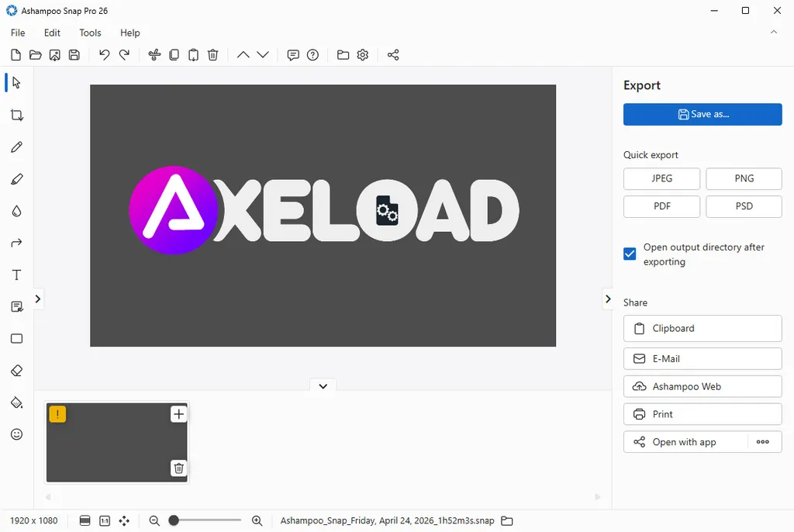Click the share icon in the toolbar
Viewport: 794px width, 532px height.
pyautogui.click(x=393, y=55)
